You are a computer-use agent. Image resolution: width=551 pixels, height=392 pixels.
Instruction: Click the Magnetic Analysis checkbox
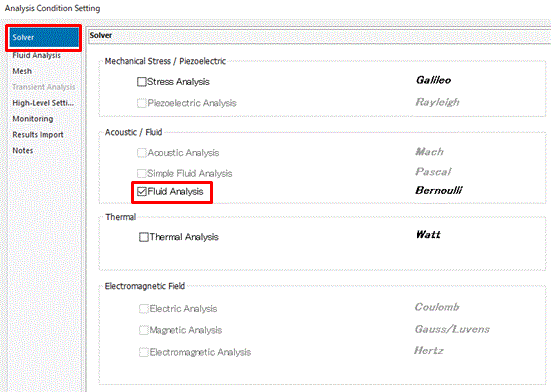click(144, 330)
